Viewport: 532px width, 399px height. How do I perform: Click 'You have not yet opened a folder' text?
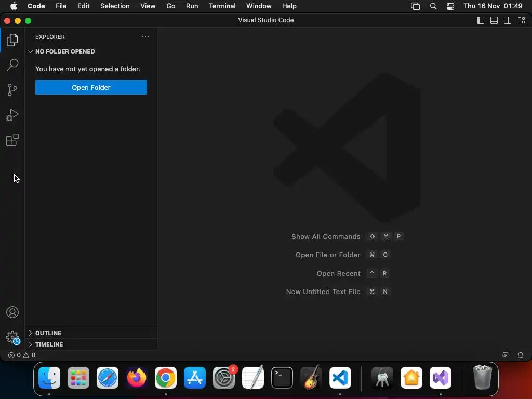point(87,69)
